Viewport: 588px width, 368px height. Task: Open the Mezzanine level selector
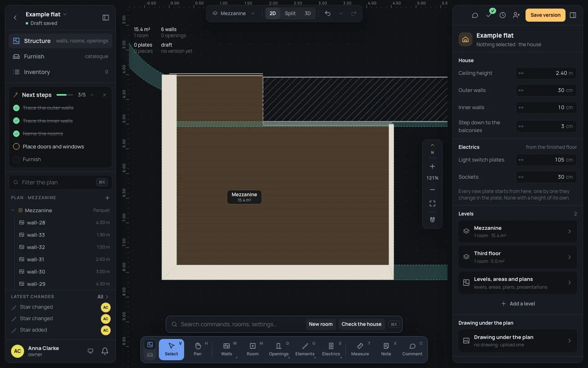[x=234, y=13]
